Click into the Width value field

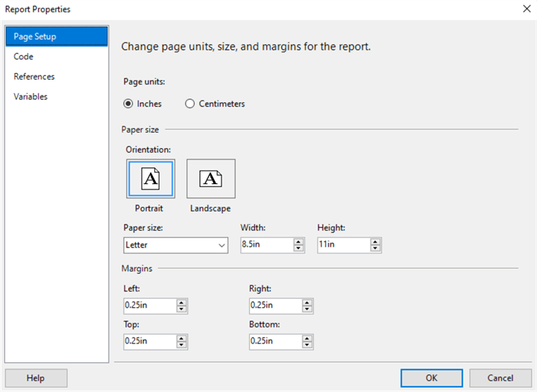pos(266,245)
